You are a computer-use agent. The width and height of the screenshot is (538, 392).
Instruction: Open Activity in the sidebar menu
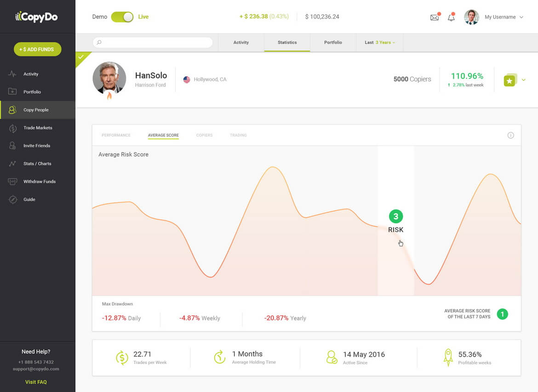point(38,74)
